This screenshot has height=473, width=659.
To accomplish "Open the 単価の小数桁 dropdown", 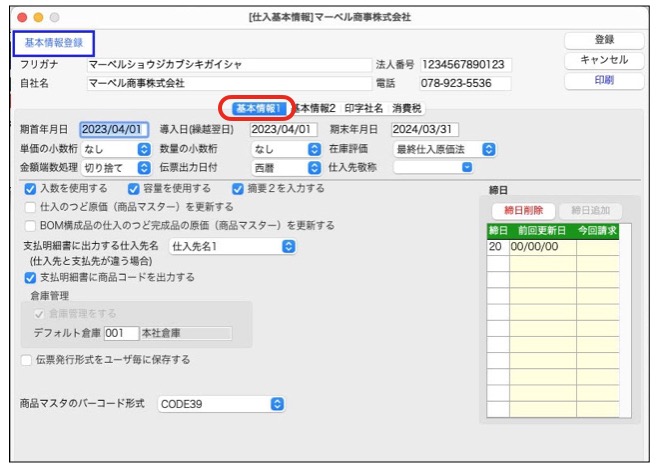I will coord(114,149).
